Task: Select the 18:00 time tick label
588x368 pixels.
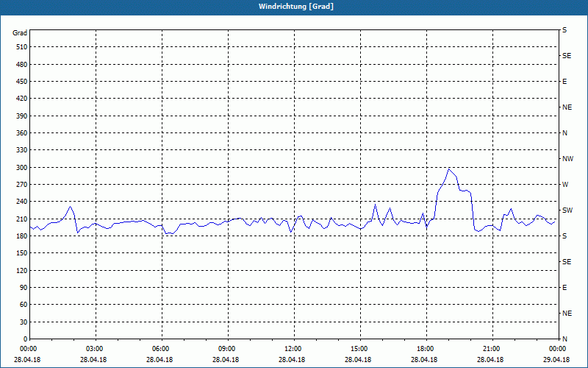Action: (426, 349)
